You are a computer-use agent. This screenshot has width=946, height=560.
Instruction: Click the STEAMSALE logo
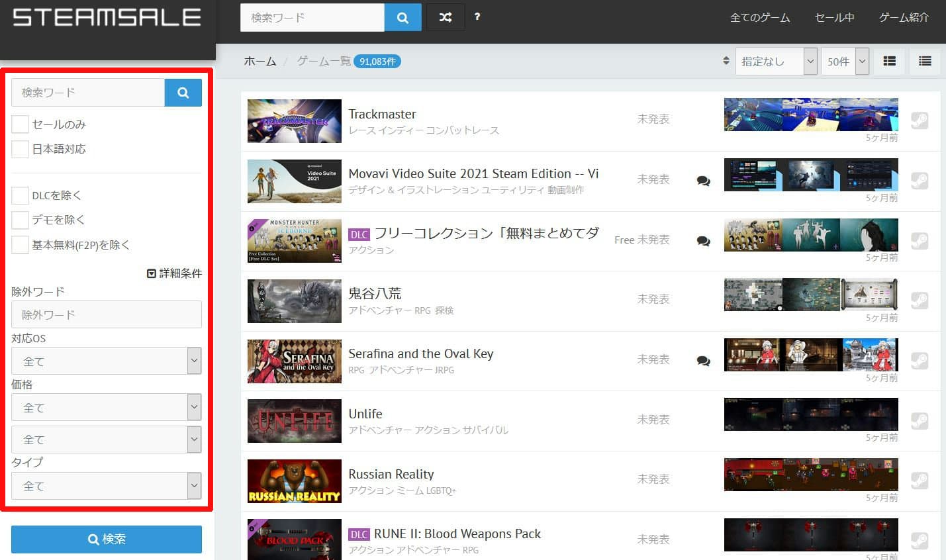pyautogui.click(x=107, y=17)
